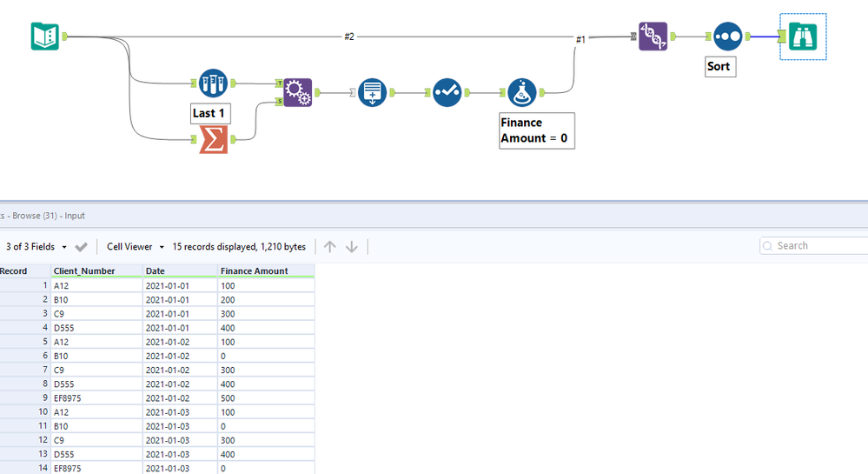The height and width of the screenshot is (474, 868).
Task: Click the Finance Amount = 0 annotation
Action: pyautogui.click(x=536, y=130)
